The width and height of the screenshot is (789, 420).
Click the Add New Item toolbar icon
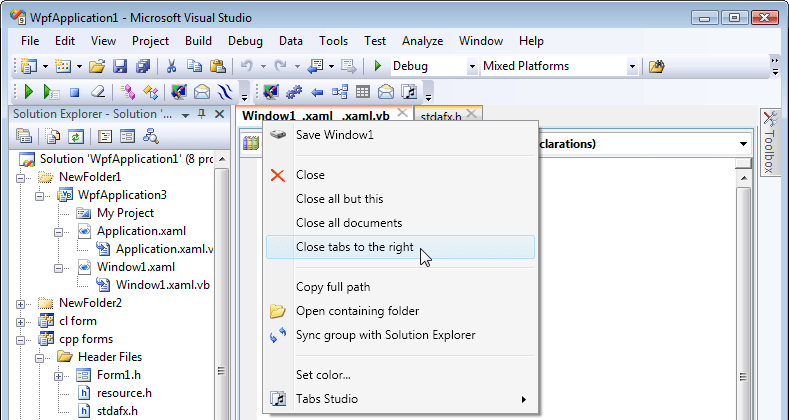[x=63, y=66]
